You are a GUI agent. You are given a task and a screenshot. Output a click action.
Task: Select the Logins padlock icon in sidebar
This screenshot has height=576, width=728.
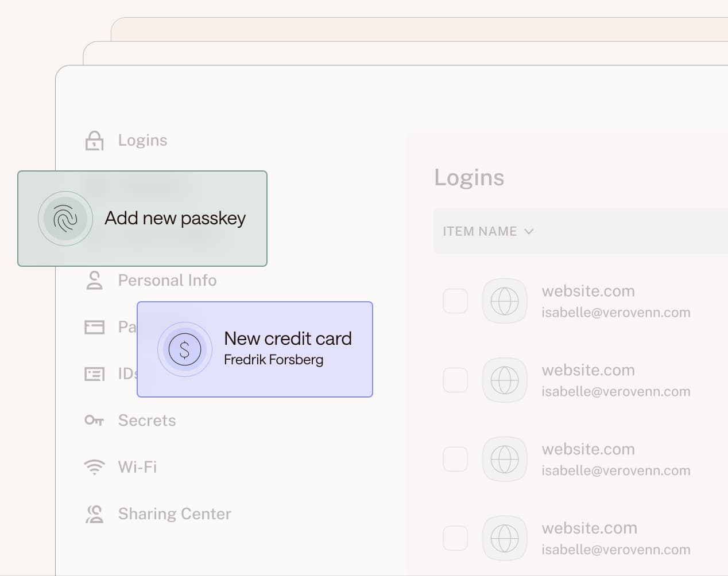[95, 139]
